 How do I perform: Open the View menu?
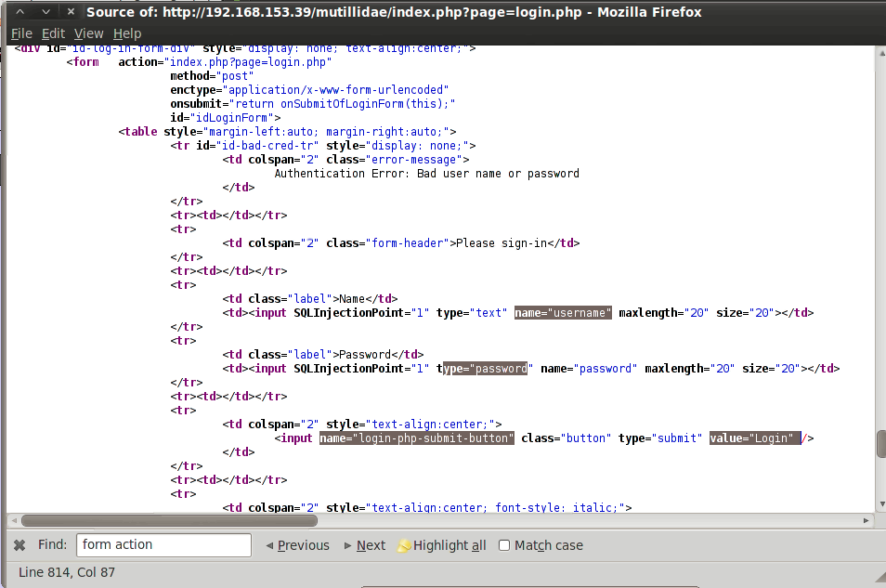click(89, 33)
